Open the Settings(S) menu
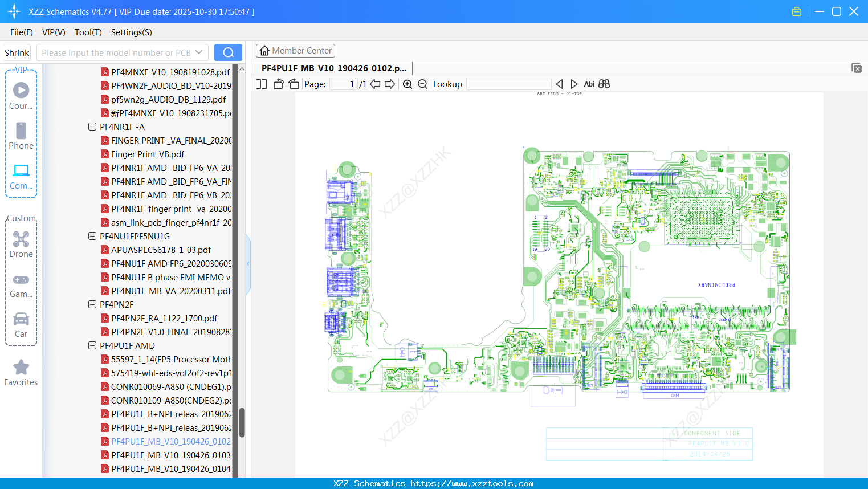Screen dimensions: 868x489 131,32
